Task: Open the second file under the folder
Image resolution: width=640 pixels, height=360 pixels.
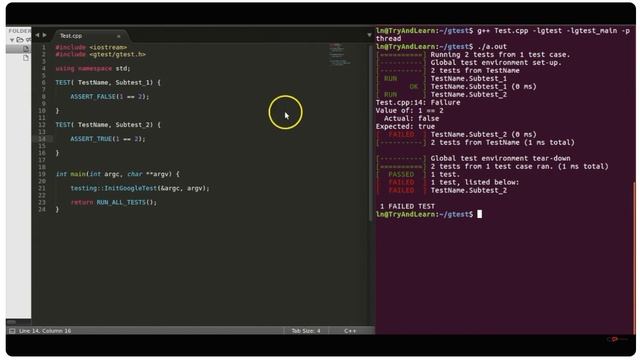Action: tap(26, 58)
